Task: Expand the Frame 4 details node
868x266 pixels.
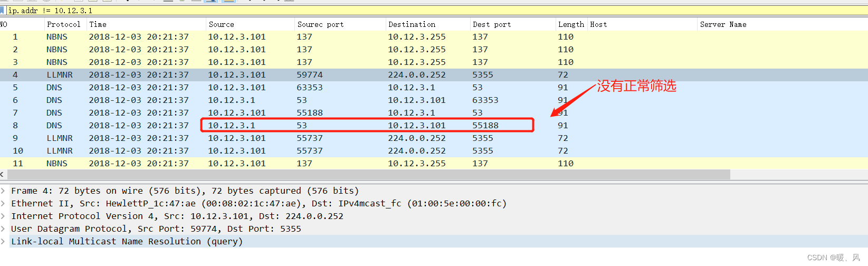Action: coord(3,191)
